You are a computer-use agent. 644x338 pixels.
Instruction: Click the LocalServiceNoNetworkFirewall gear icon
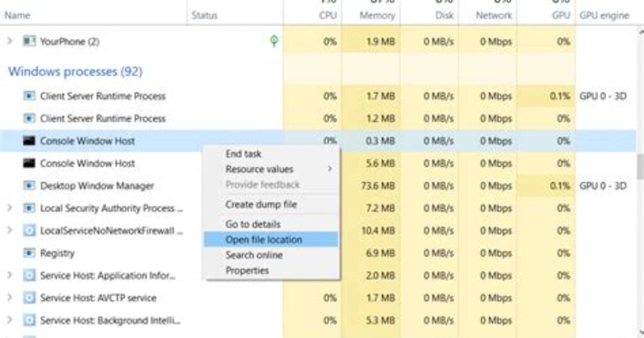(x=29, y=230)
